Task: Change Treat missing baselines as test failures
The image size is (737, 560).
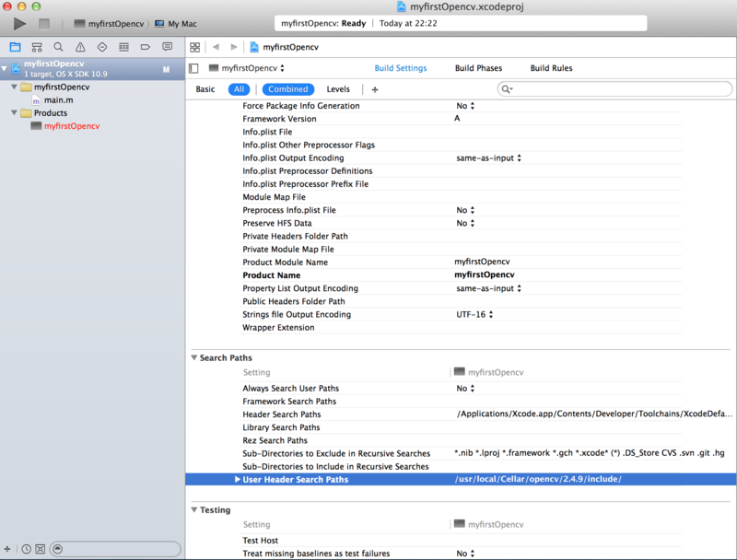Action: (465, 554)
